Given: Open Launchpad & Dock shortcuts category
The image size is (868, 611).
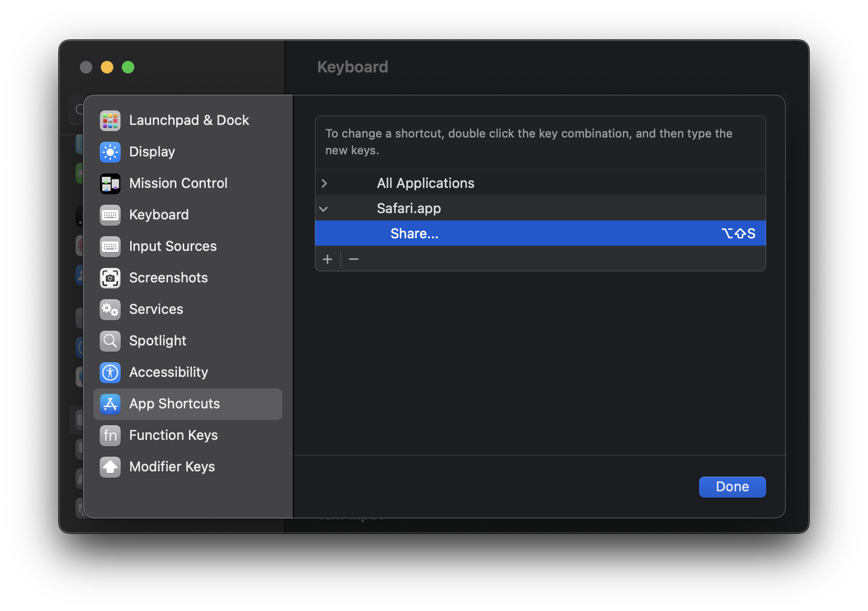Looking at the screenshot, I should [x=188, y=120].
